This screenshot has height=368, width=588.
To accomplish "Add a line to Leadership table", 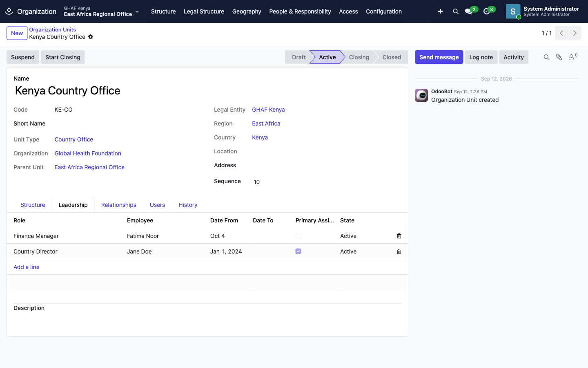I will click(27, 267).
